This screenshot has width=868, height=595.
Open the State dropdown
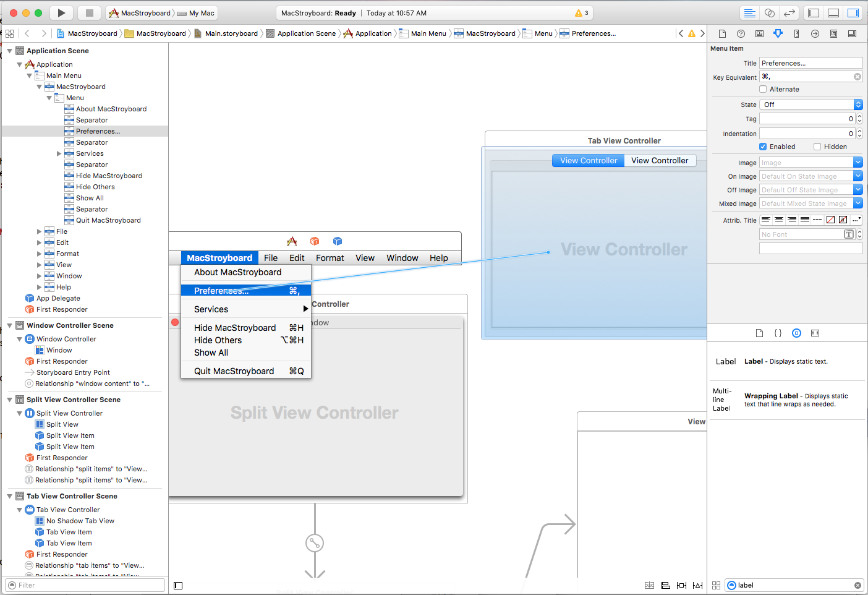coord(811,105)
